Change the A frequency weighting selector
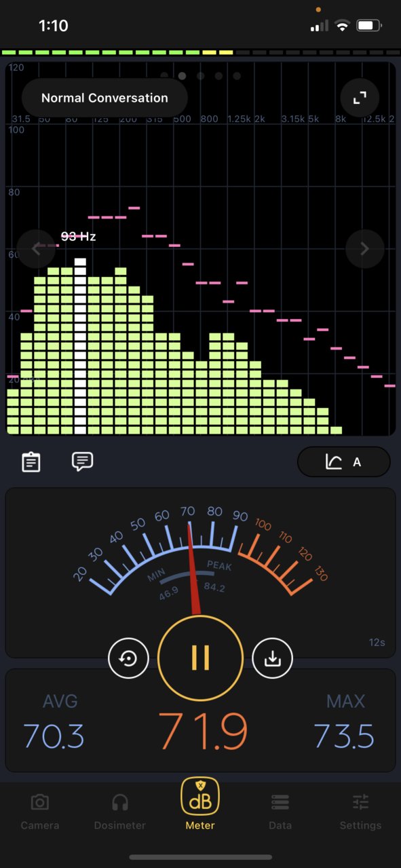The width and height of the screenshot is (401, 868). point(344,462)
